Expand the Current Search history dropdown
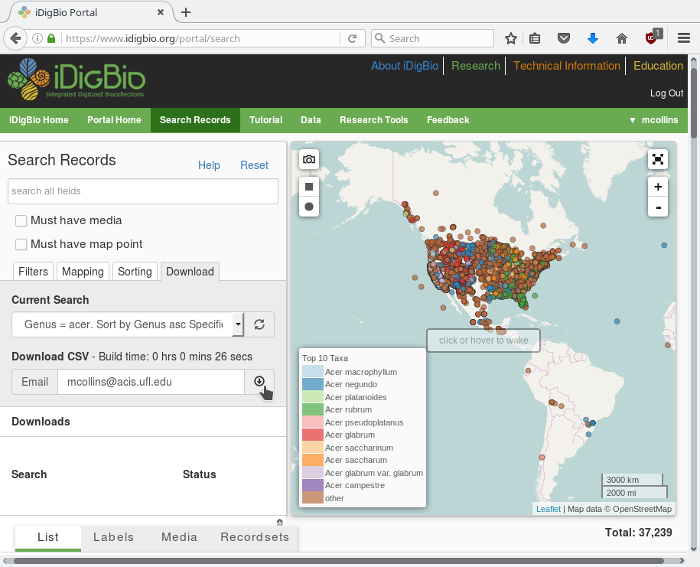The height and width of the screenshot is (567, 700). pyautogui.click(x=238, y=324)
